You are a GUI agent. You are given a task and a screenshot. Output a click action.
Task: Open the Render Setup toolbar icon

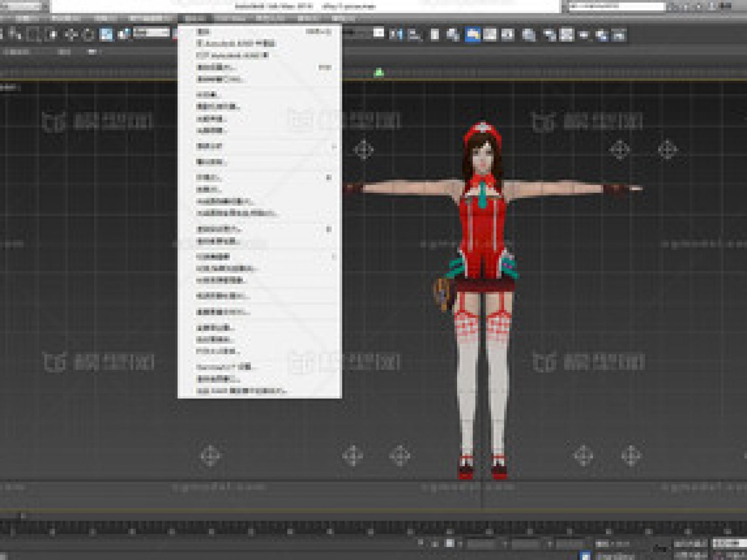(550, 35)
